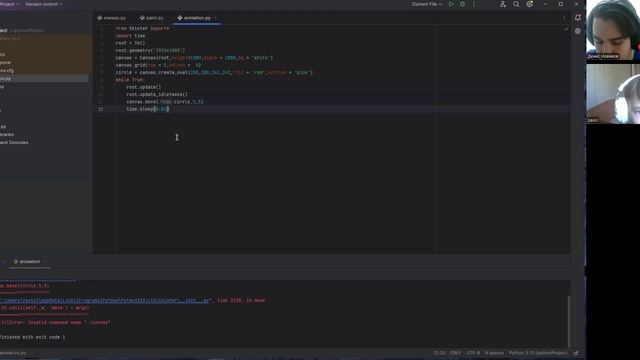Click the 'and Consoles' item in the project tree
The height and width of the screenshot is (360, 640).
coord(14,142)
